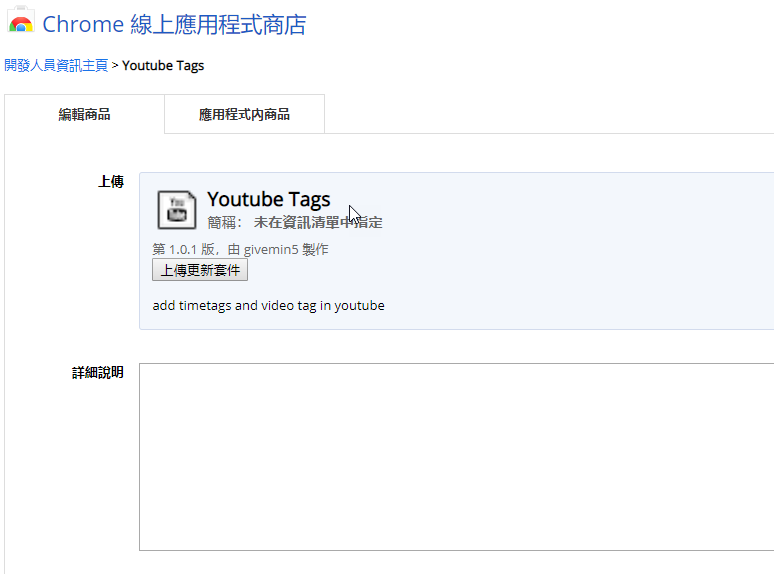774x574 pixels.
Task: Click the 簡稱 short name line
Action: (295, 223)
